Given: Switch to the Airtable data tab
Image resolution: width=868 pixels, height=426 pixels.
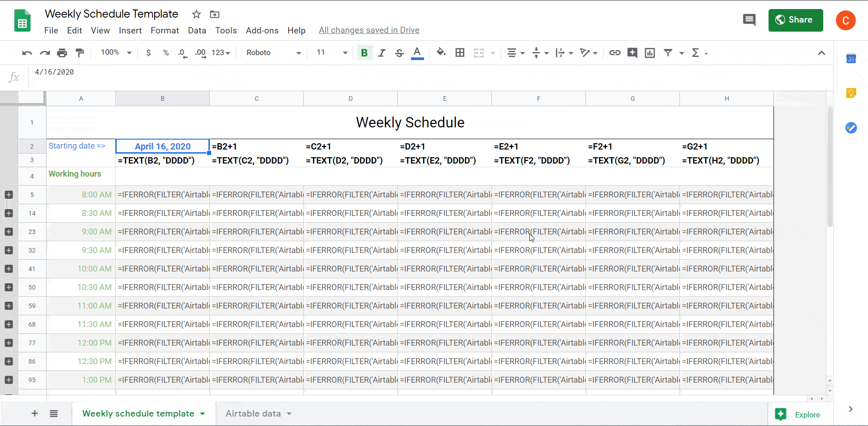Looking at the screenshot, I should pos(259,413).
